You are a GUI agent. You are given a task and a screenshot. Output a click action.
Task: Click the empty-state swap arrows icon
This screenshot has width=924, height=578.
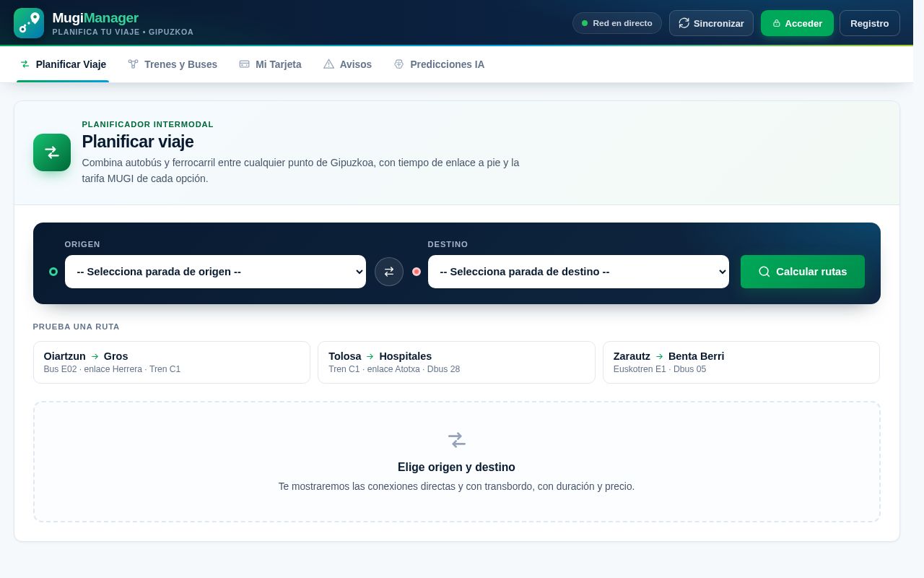pyautogui.click(x=457, y=439)
